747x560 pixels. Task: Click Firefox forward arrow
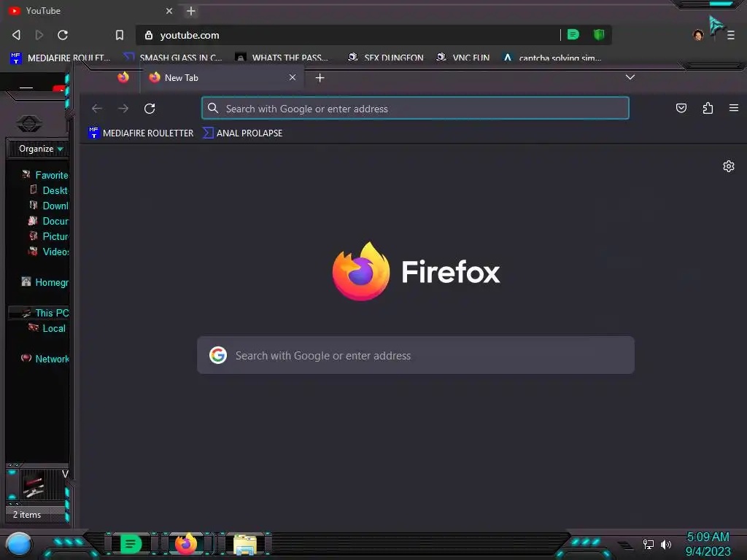coord(123,109)
